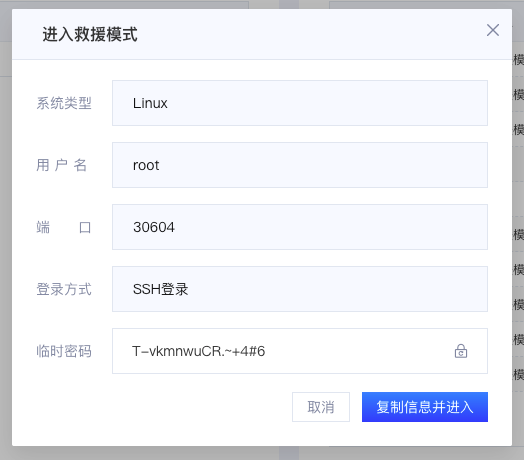The height and width of the screenshot is (460, 524).
Task: Click the 临时密码 label
Action: pyautogui.click(x=64, y=351)
